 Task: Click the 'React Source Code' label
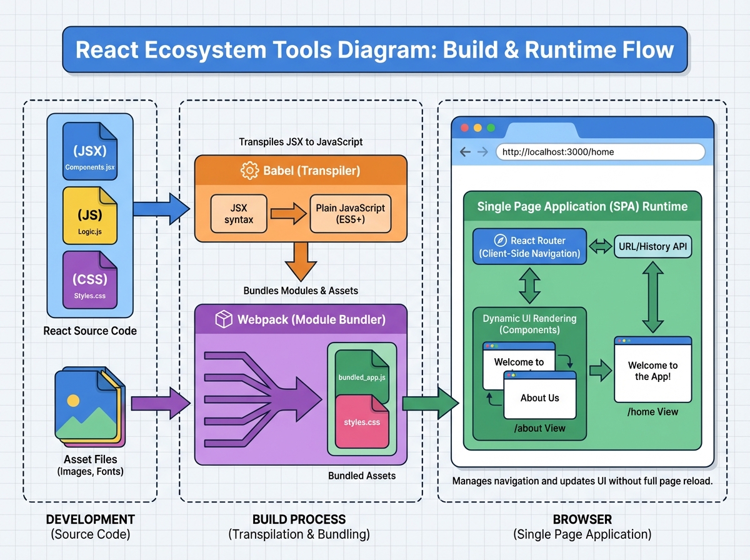point(90,331)
